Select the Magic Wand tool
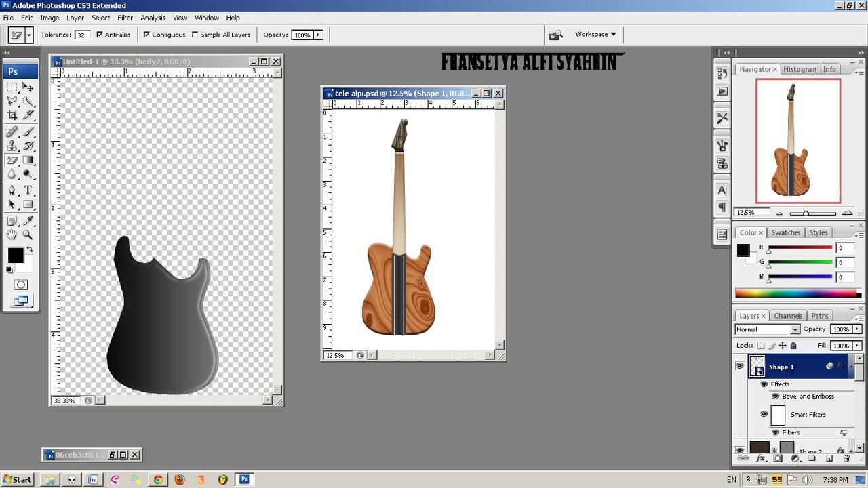The image size is (868, 488). [28, 102]
